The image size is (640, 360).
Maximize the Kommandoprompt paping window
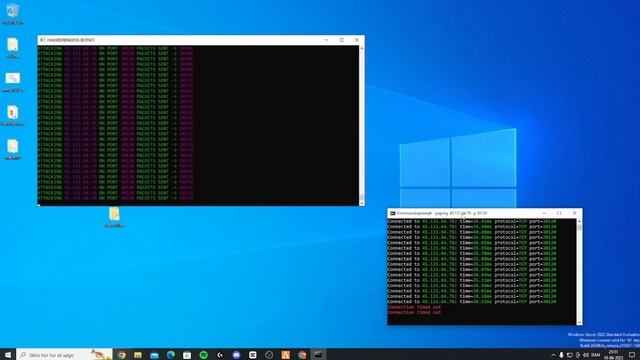559,213
